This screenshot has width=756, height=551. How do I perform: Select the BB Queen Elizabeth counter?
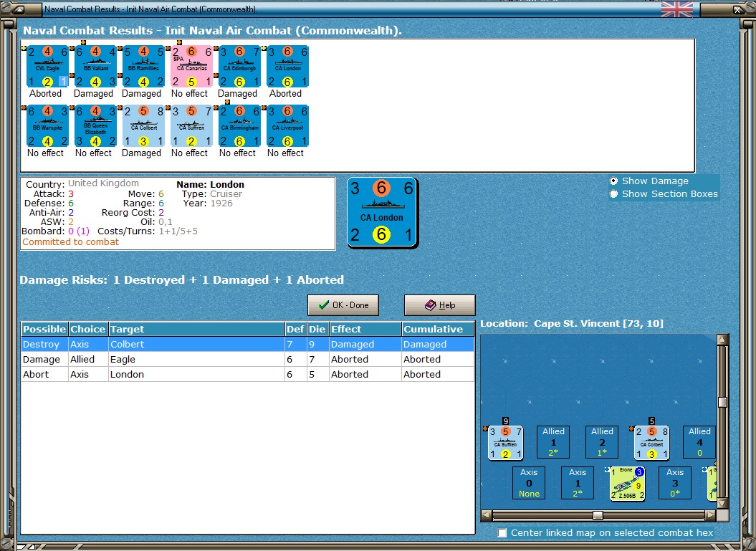click(95, 126)
